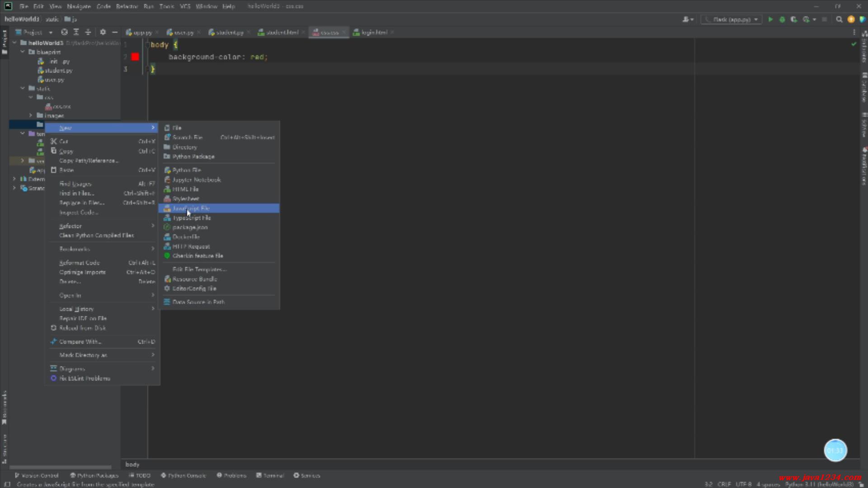Open the user account icon in the toolbar
This screenshot has height=488, width=868.
click(x=688, y=19)
